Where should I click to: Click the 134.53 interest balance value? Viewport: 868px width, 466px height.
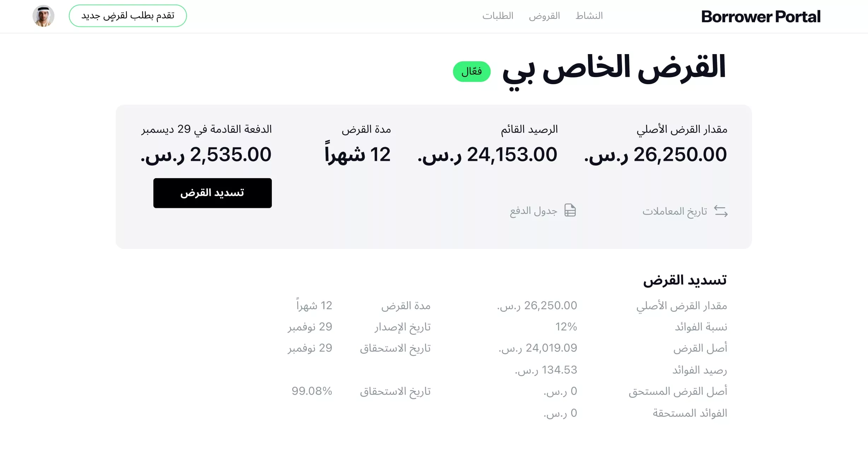pyautogui.click(x=546, y=370)
